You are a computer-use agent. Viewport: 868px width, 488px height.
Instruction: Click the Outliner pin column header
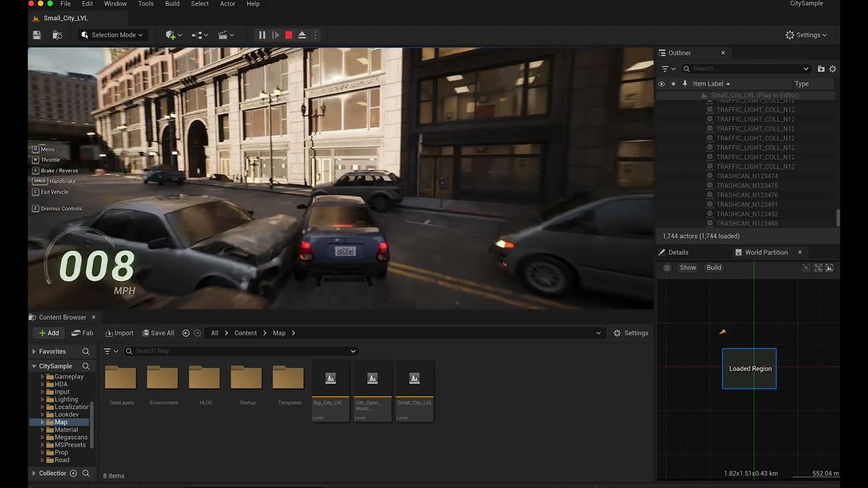tap(685, 84)
